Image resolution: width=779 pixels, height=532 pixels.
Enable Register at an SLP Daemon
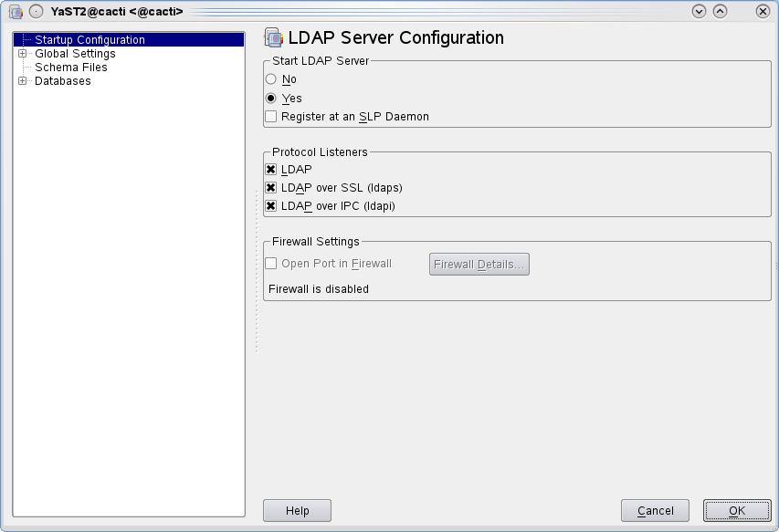(270, 116)
